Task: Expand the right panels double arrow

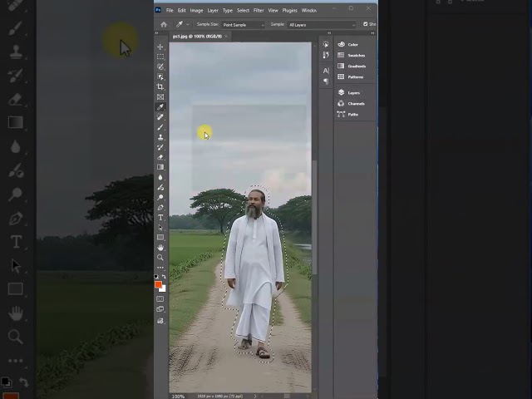Action: point(372,33)
